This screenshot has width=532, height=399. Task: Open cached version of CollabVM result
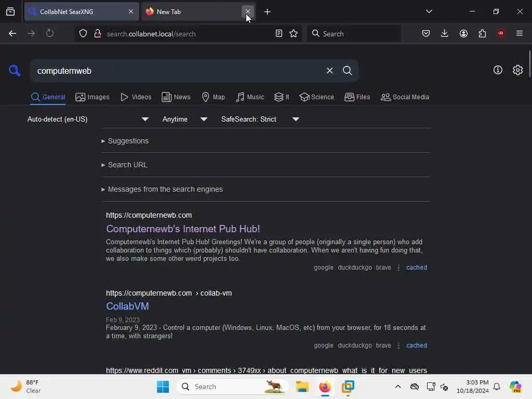416,345
